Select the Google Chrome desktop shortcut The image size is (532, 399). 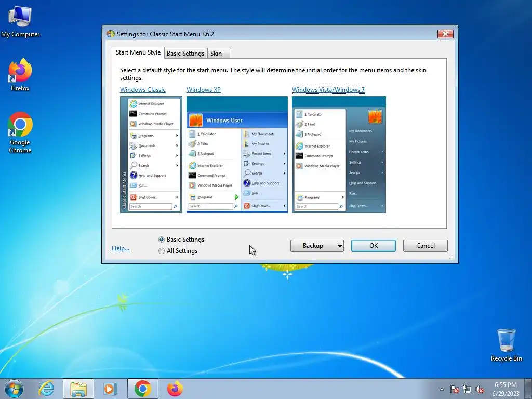coord(20,132)
